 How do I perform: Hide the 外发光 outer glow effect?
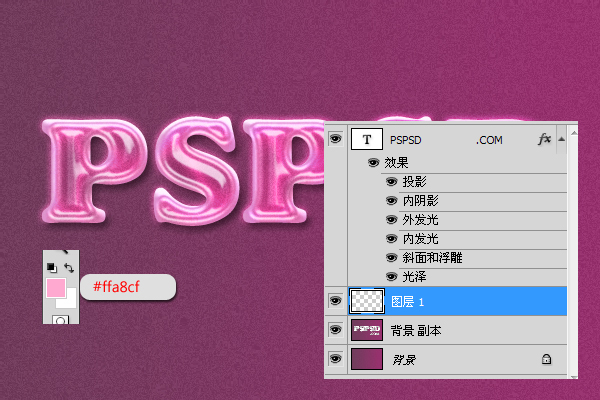(x=391, y=220)
